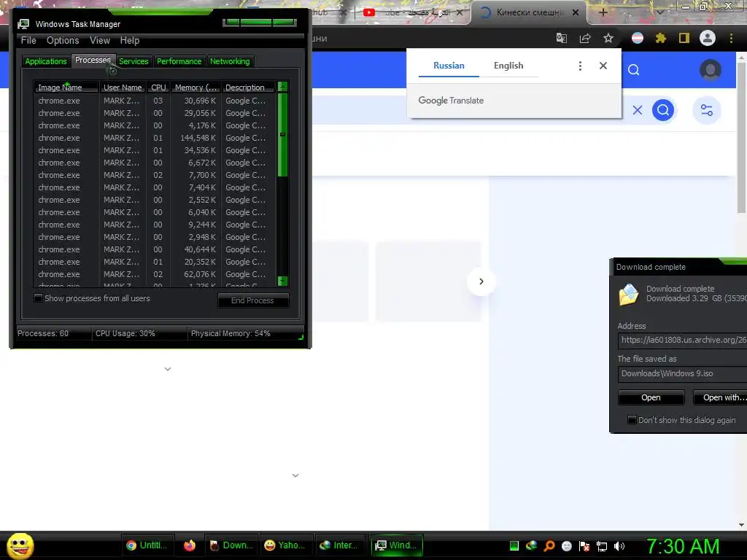
Task: Close the Google Translate popup
Action: tap(603, 66)
